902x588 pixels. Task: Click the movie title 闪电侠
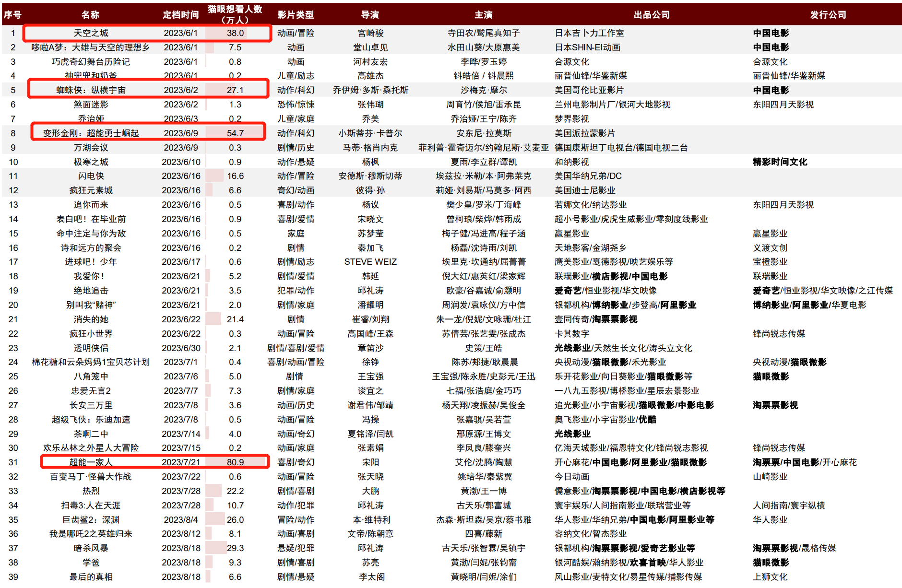(91, 176)
